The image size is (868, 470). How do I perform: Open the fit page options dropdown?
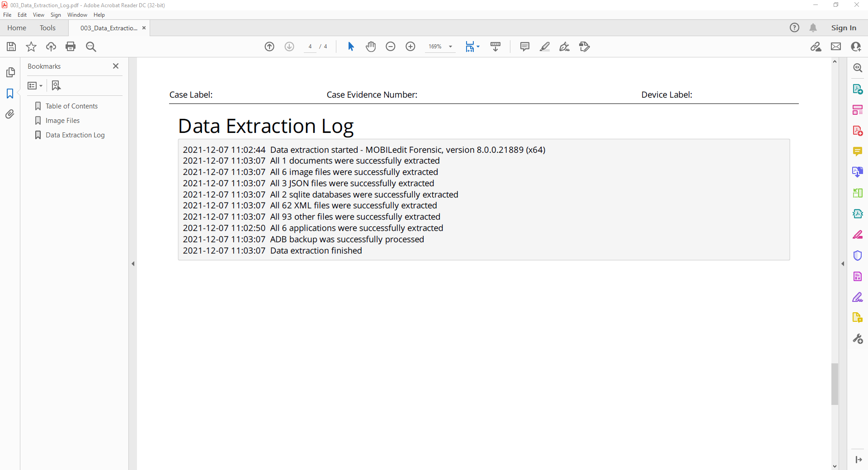click(x=478, y=47)
